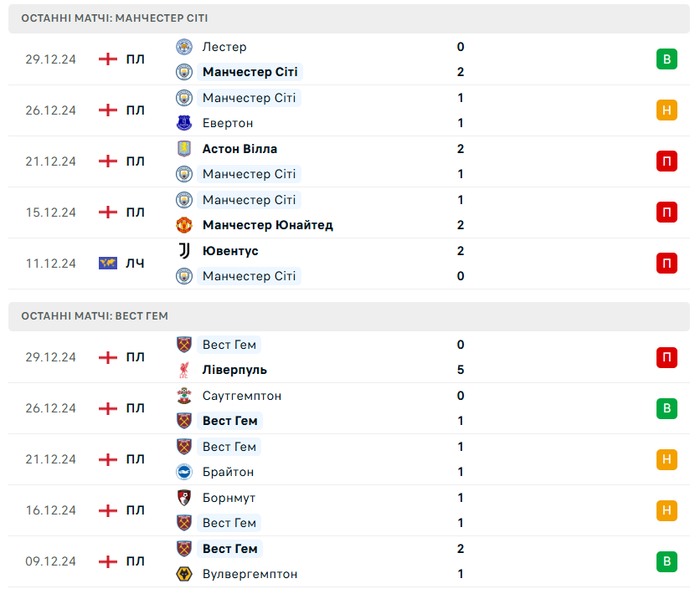This screenshot has width=700, height=594.
Task: Click the Manchester United crest icon
Action: click(x=184, y=225)
